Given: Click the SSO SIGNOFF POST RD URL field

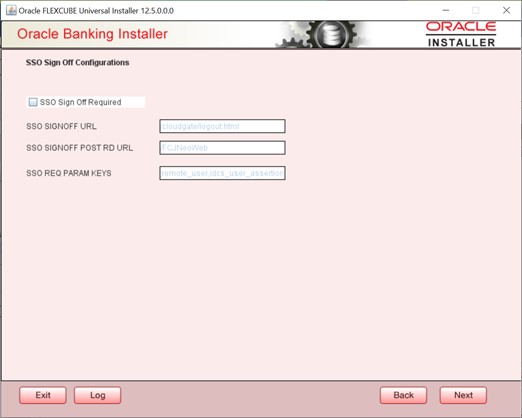Looking at the screenshot, I should (x=222, y=148).
